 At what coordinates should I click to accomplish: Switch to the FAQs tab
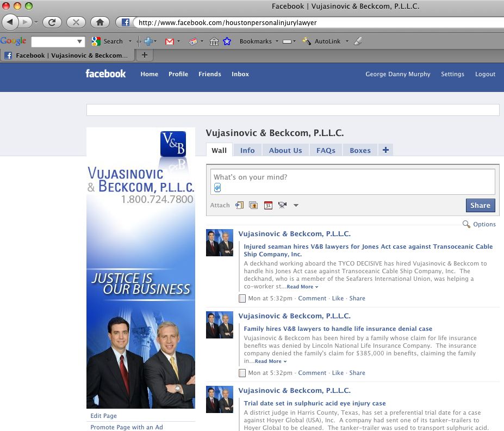tap(326, 150)
